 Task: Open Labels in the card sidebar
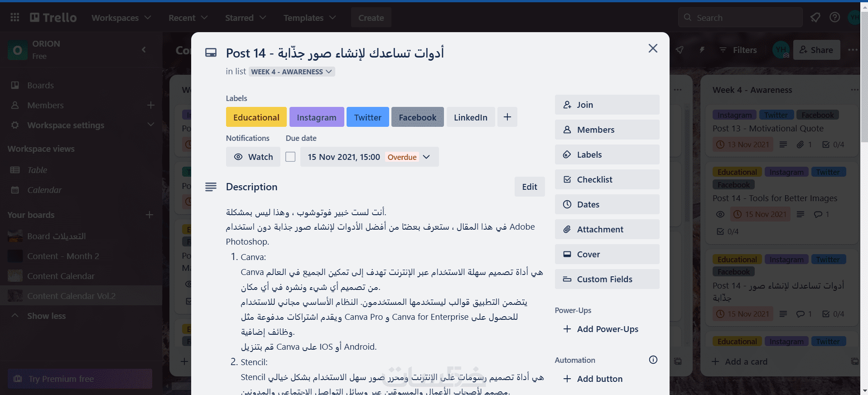click(607, 154)
